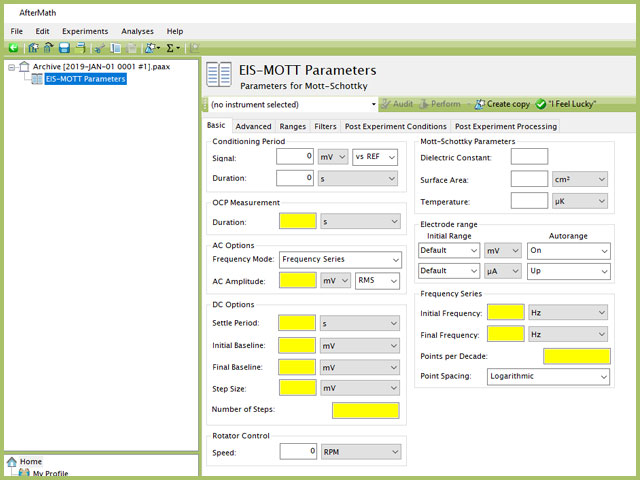Screen dimensions: 640x480
Task: Open the sigma analyses toolbar dropdown
Action: pyautogui.click(x=173, y=48)
